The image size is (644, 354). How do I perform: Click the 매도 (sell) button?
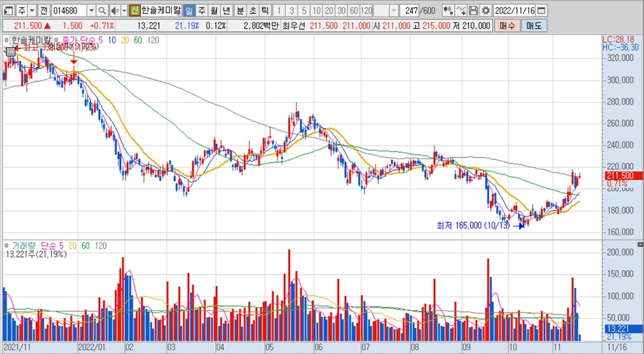coord(533,26)
